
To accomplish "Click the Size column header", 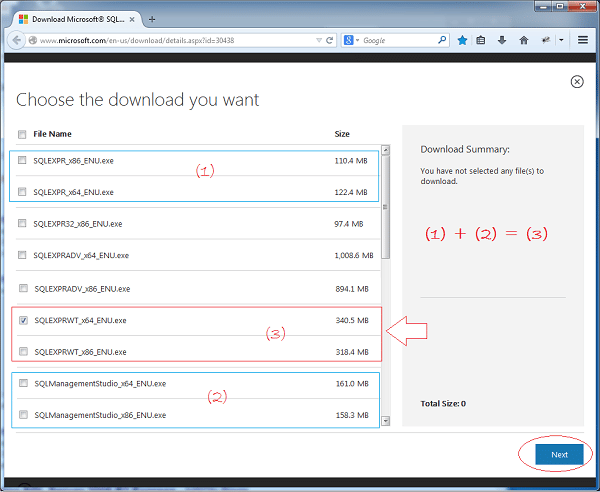I will click(342, 134).
